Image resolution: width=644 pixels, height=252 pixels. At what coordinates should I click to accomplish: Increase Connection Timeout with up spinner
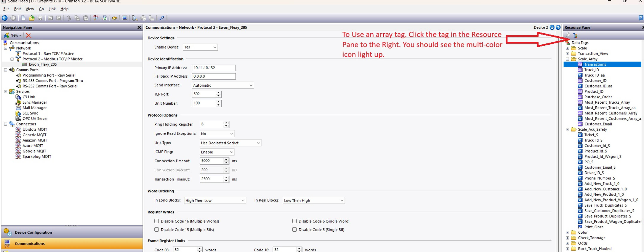tap(226, 159)
